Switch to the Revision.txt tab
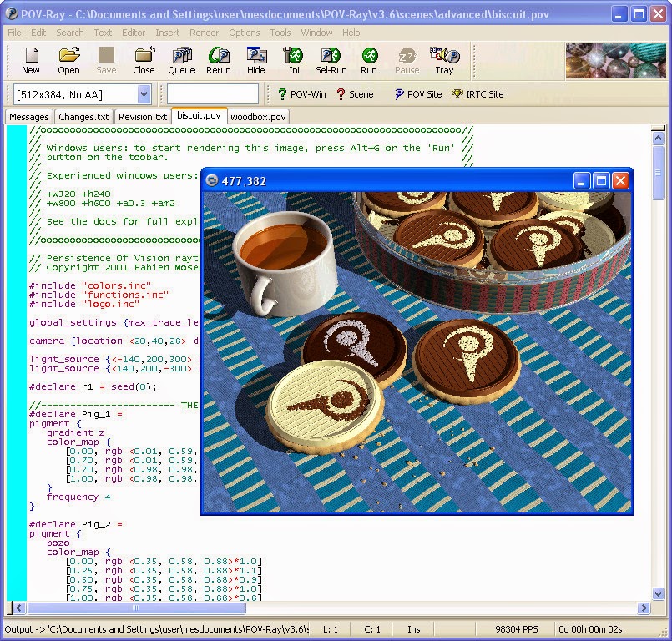The height and width of the screenshot is (641, 672). click(x=143, y=117)
